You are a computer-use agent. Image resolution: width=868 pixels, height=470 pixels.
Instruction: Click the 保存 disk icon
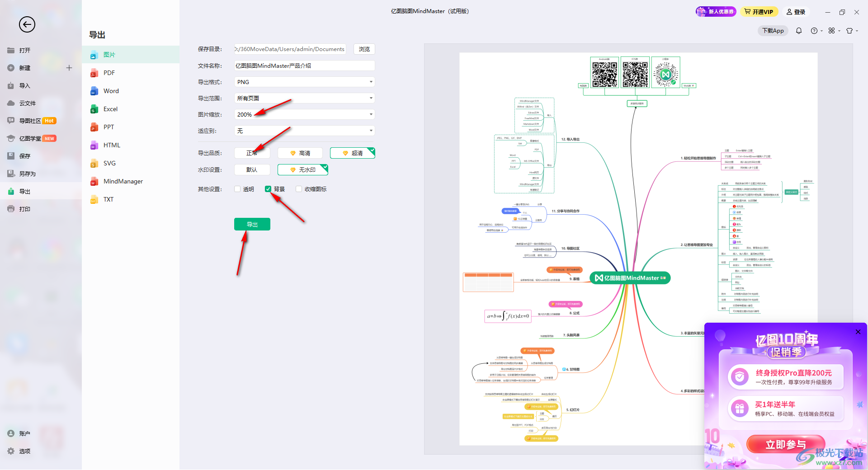(x=11, y=156)
